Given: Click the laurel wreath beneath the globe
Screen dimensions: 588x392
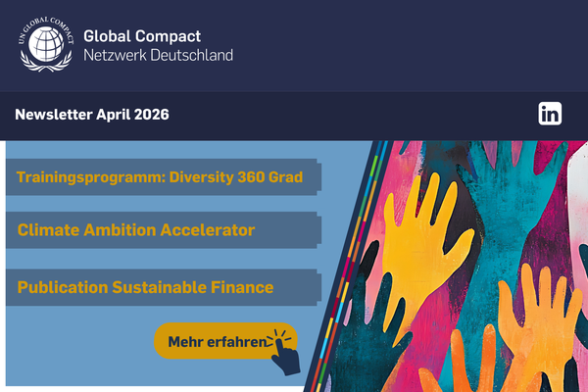Looking at the screenshot, I should tap(46, 63).
